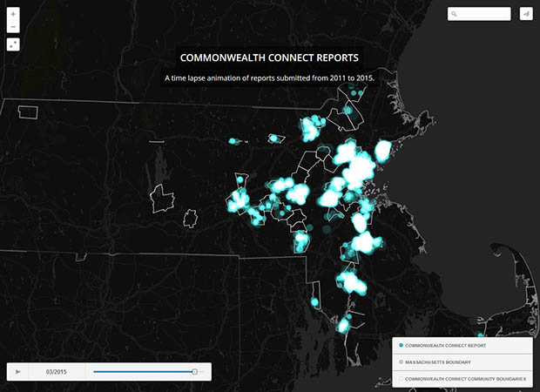Click the timeline slider handle

click(x=194, y=372)
